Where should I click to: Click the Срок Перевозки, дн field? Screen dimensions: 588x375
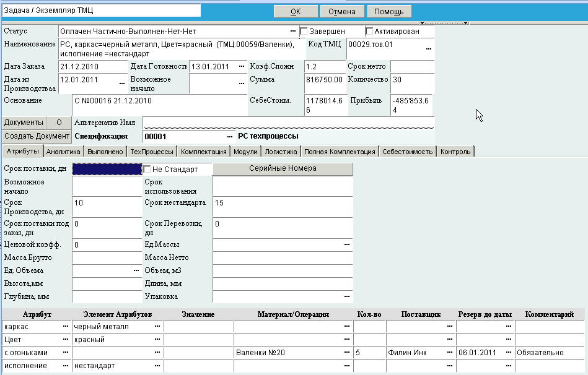click(x=283, y=228)
